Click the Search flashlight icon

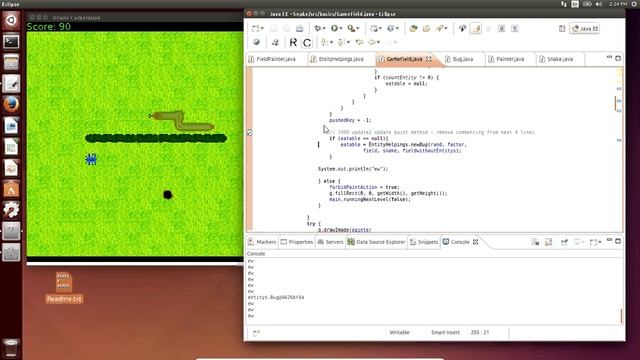[440, 28]
